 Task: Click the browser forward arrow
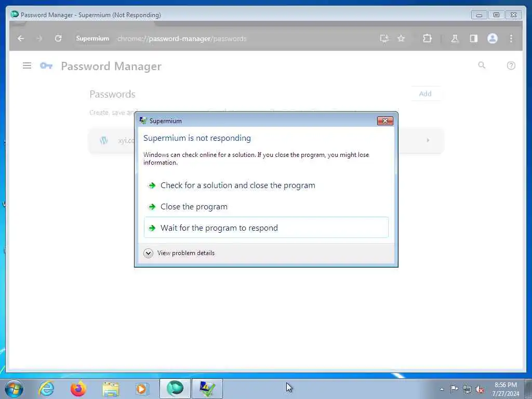point(39,38)
